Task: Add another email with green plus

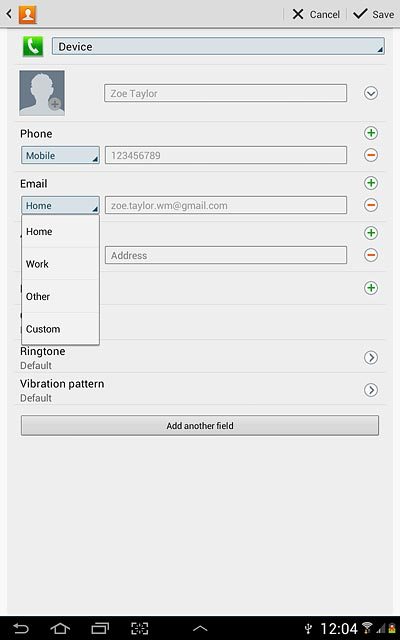Action: pos(371,183)
